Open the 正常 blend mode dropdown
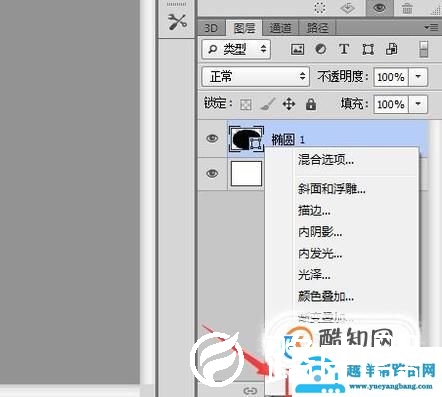 [x=256, y=77]
